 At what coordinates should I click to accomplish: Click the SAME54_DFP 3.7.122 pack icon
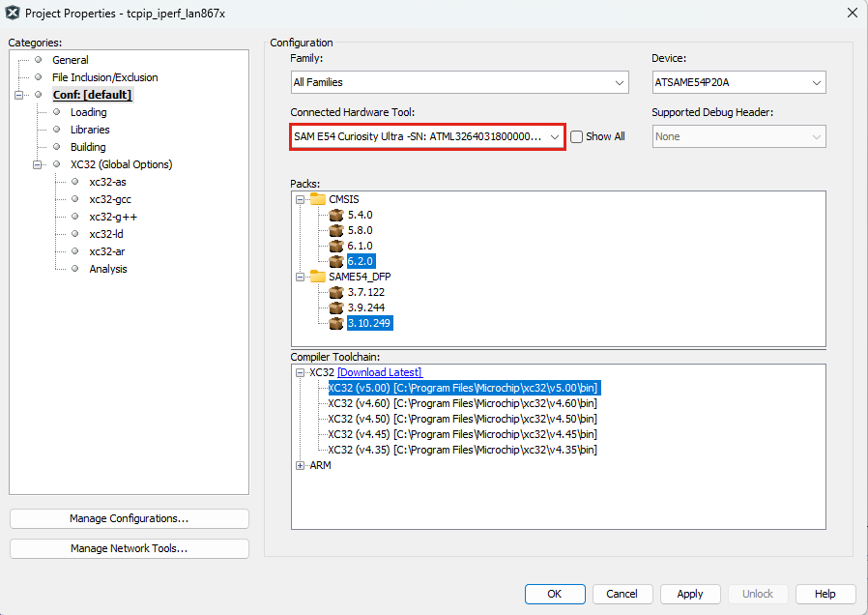[336, 292]
